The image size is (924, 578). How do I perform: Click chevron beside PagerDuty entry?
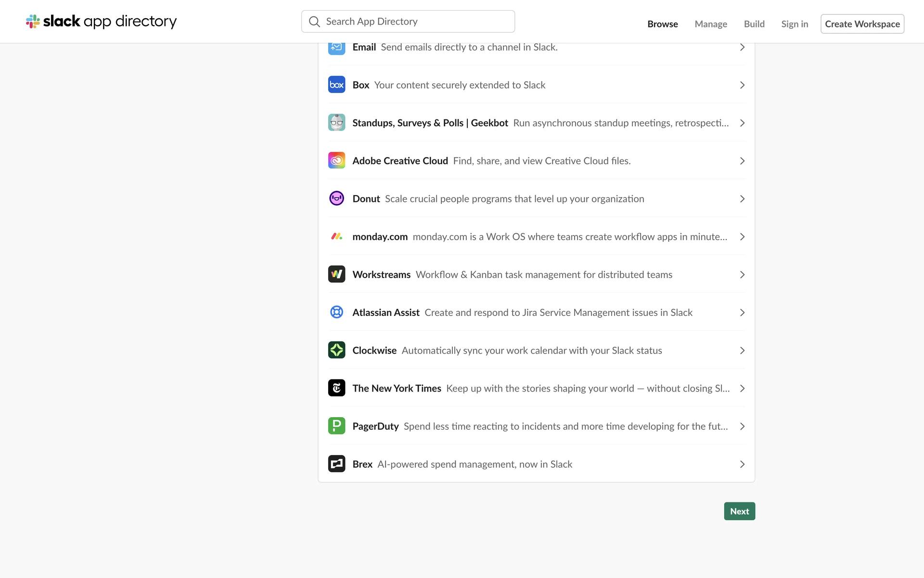pos(742,426)
